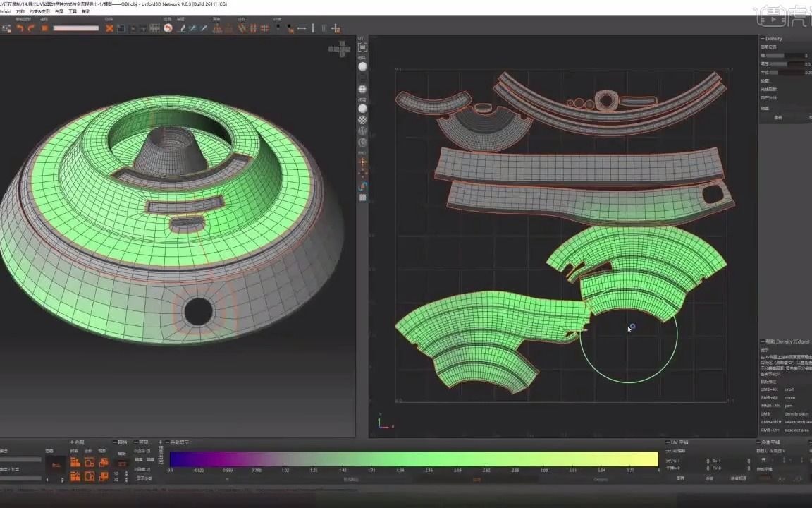
Task: Click the Undo arrow in the top toolbar
Action: pyautogui.click(x=20, y=28)
